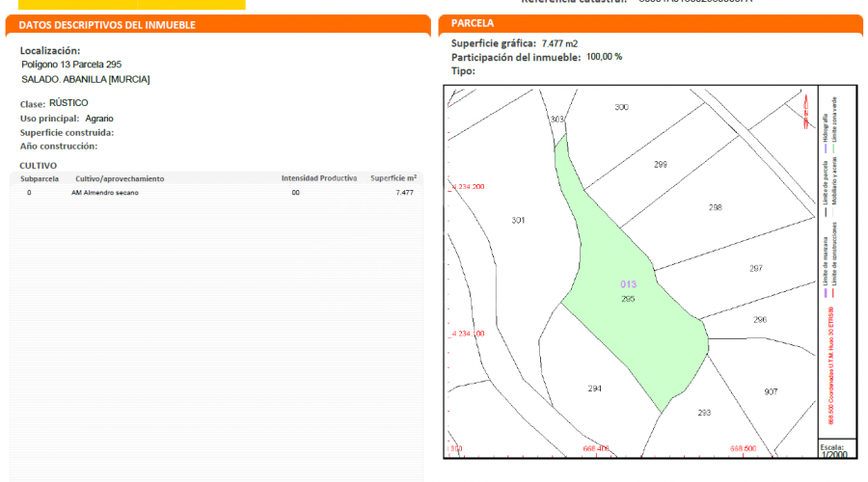Click the Intensidad Productiva column header
868x482 pixels.
coord(319,178)
